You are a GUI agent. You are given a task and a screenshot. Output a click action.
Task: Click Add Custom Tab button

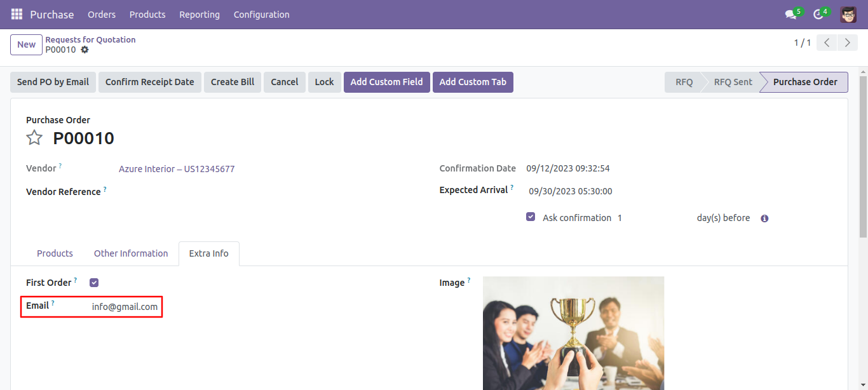pyautogui.click(x=473, y=82)
